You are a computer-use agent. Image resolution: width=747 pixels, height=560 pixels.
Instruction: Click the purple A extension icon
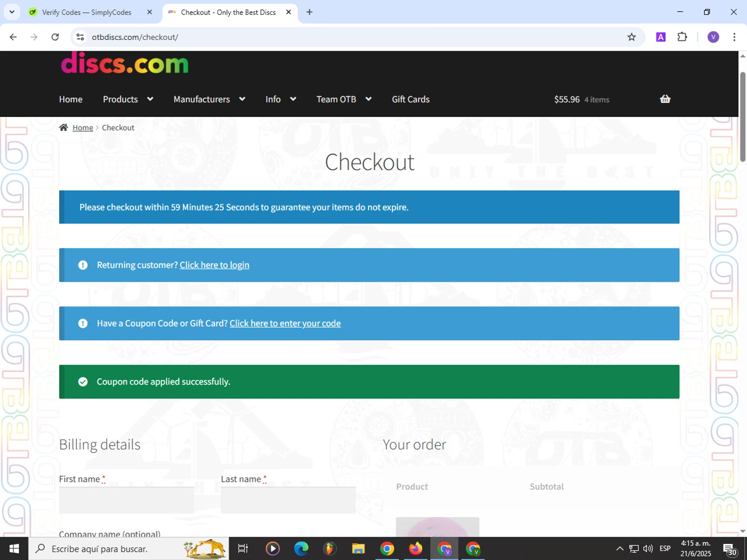pyautogui.click(x=661, y=37)
